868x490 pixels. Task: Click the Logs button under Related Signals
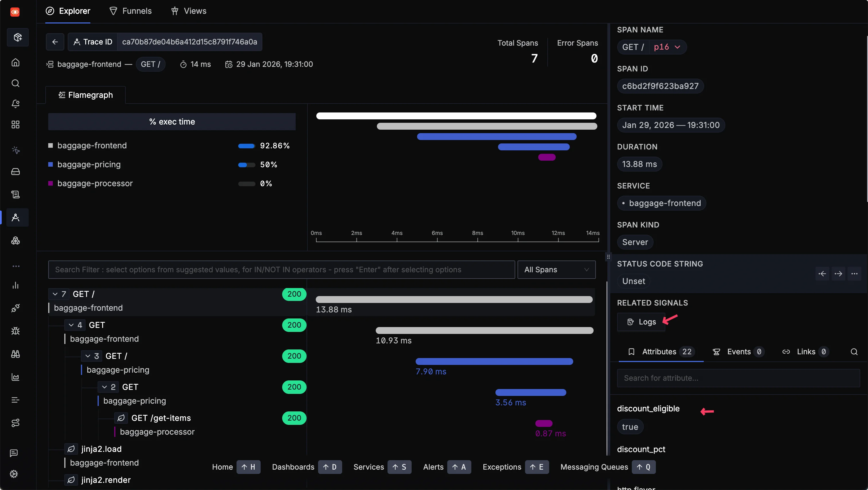(x=641, y=322)
